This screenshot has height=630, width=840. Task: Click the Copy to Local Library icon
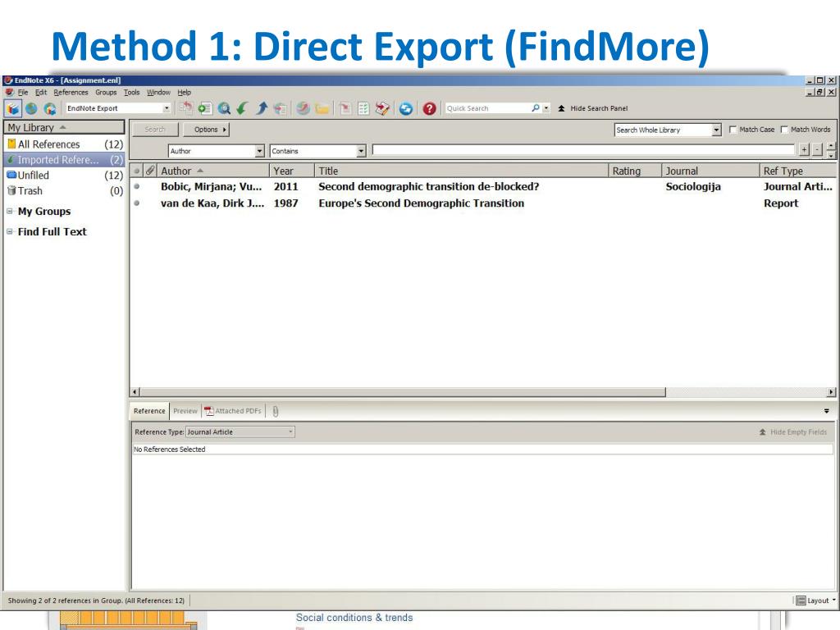point(185,108)
